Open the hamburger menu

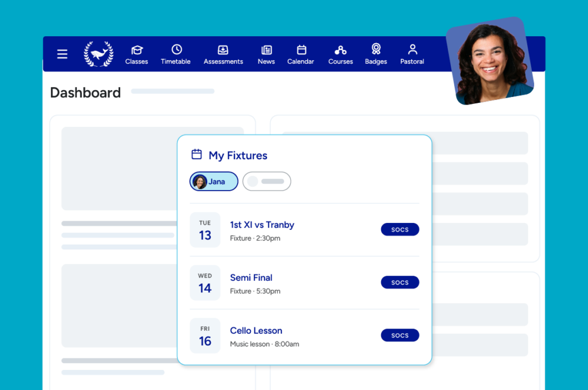pyautogui.click(x=62, y=54)
